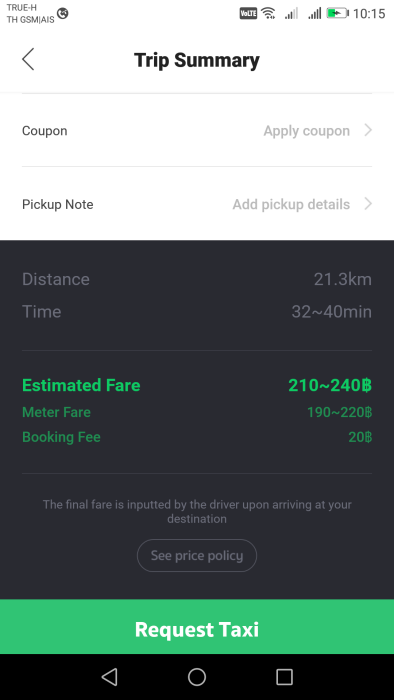This screenshot has width=394, height=700.
Task: Tap the battery status icon
Action: click(338, 13)
